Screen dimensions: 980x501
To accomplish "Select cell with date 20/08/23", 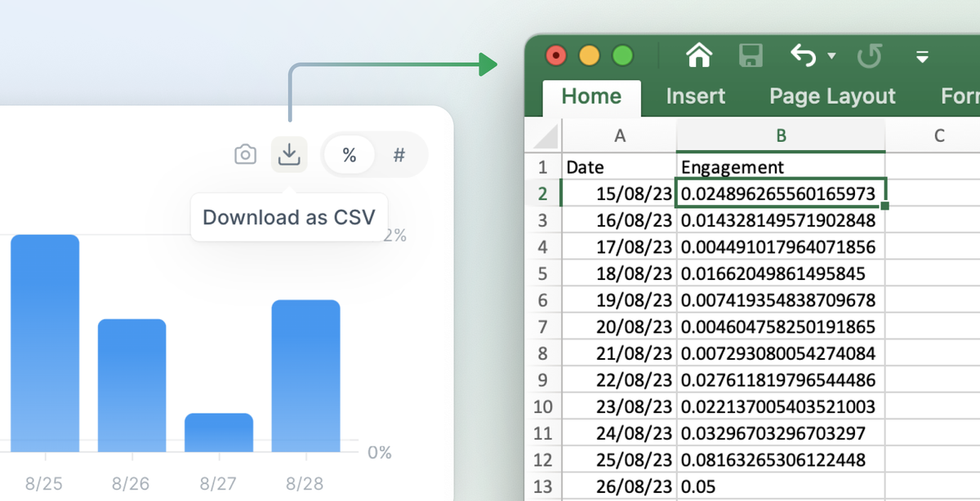I will click(619, 326).
